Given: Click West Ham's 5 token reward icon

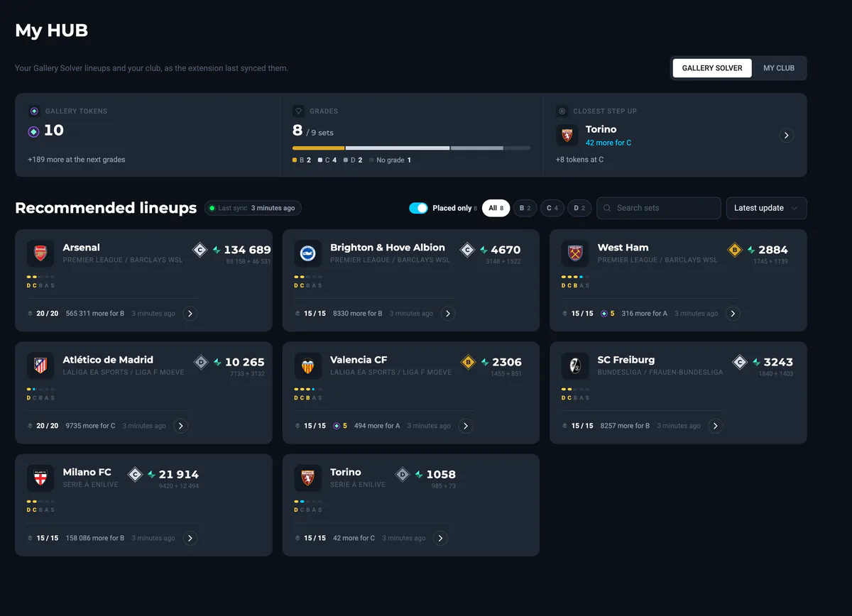Looking at the screenshot, I should 604,314.
